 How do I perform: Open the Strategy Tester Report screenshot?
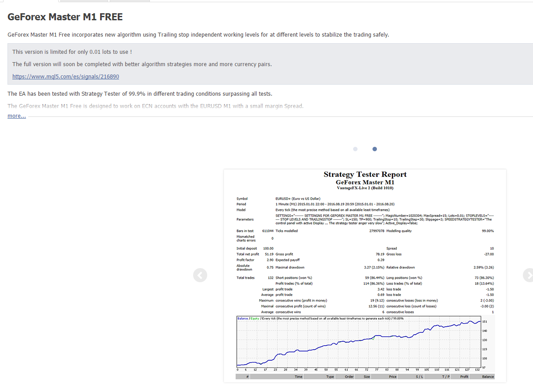pyautogui.click(x=365, y=276)
